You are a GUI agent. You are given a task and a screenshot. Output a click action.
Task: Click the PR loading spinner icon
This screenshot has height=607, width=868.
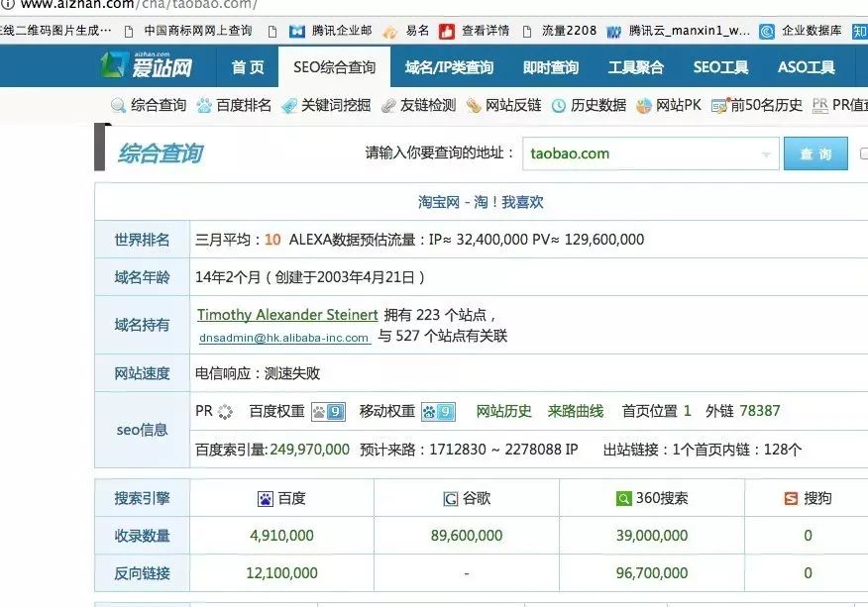(x=225, y=412)
